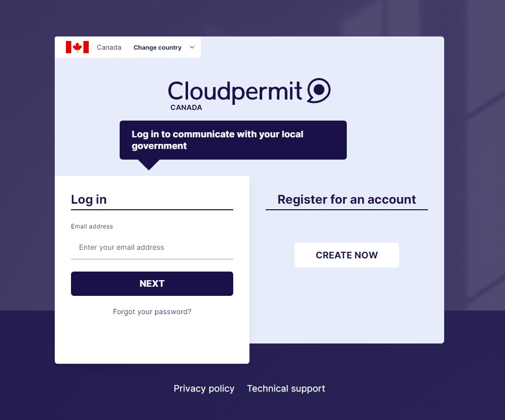Click the Email address field label

tap(92, 226)
